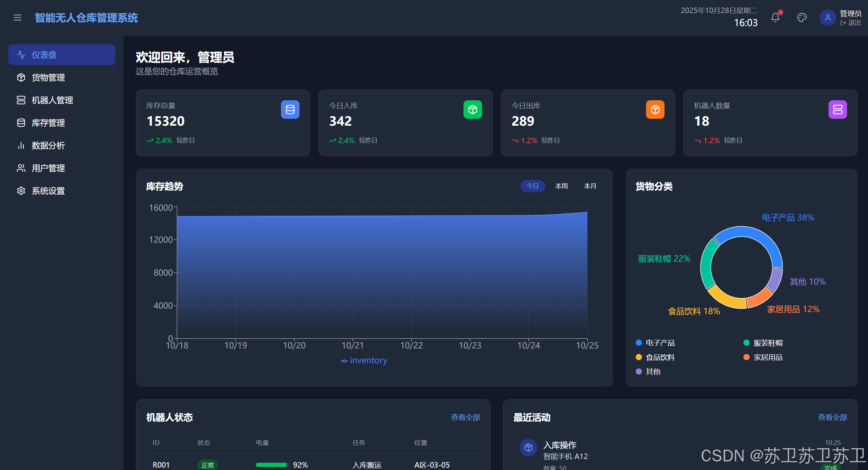Click the administrator avatar icon

coord(828,18)
